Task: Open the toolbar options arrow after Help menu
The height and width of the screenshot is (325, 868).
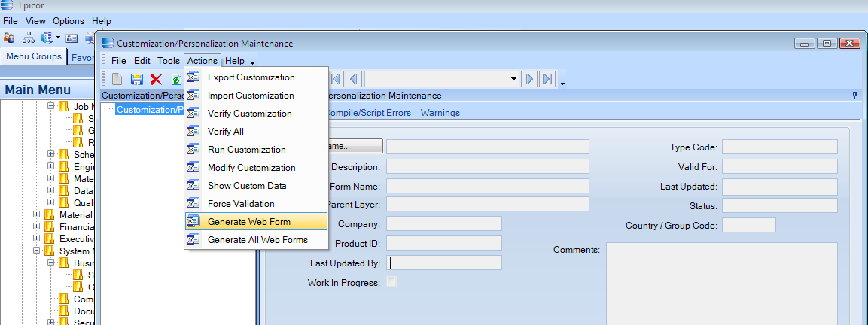Action: (x=252, y=62)
